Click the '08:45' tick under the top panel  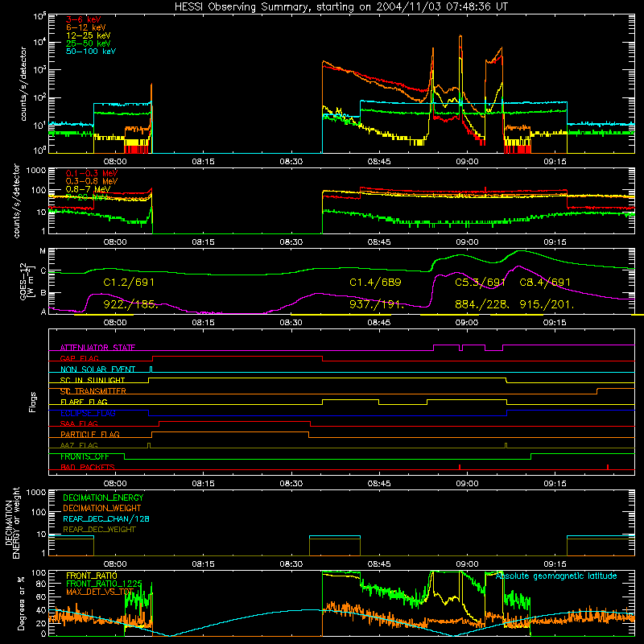pos(379,162)
